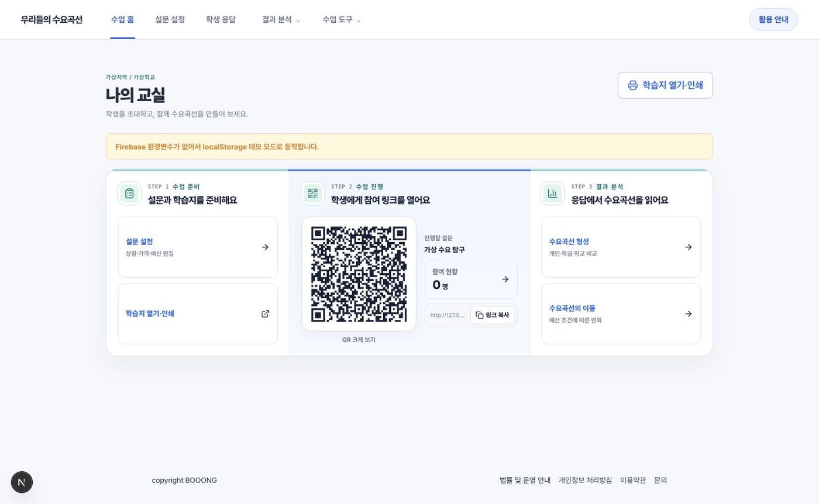The height and width of the screenshot is (504, 819).
Task: Click external link icon beside 학습지 열기·인쇄 card
Action: pos(265,314)
